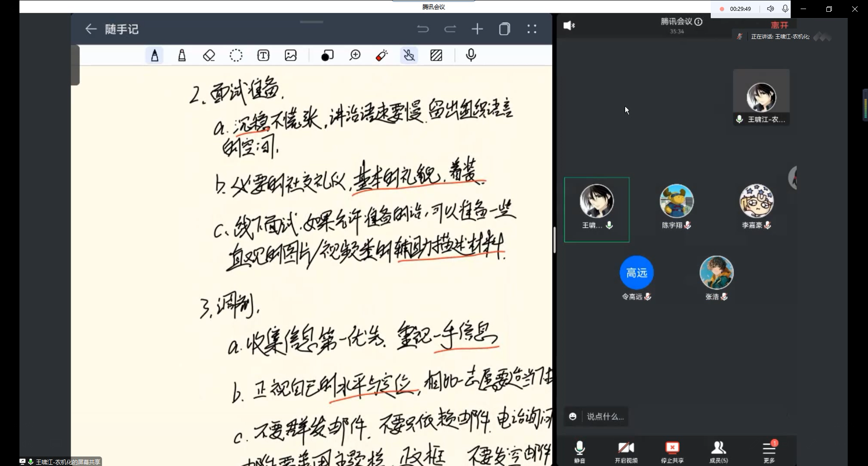Select the eraser tool
The height and width of the screenshot is (466, 868).
[x=209, y=55]
